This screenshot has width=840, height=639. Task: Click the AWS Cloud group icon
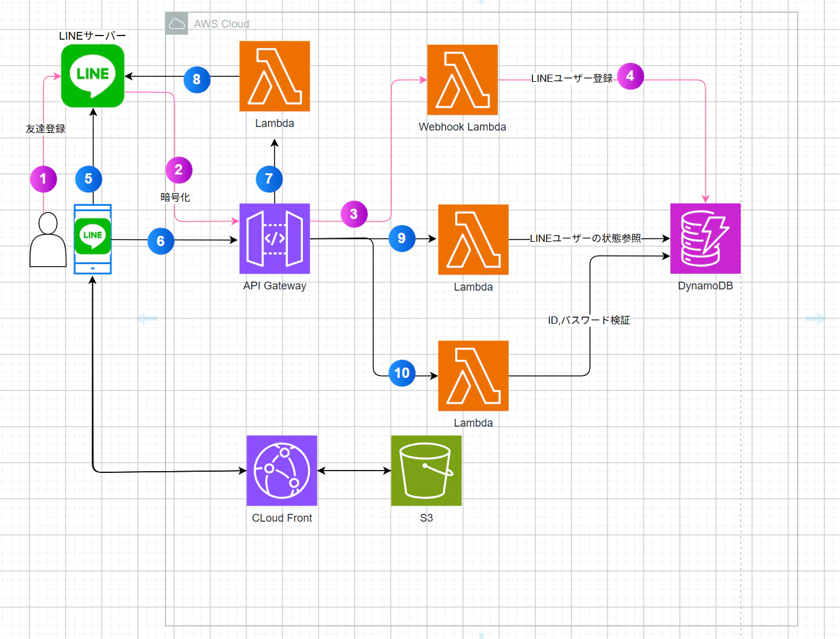[177, 23]
